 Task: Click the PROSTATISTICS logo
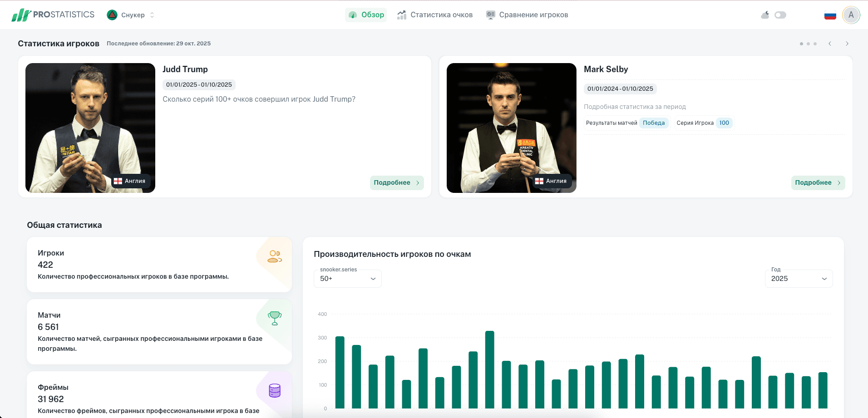pos(53,14)
